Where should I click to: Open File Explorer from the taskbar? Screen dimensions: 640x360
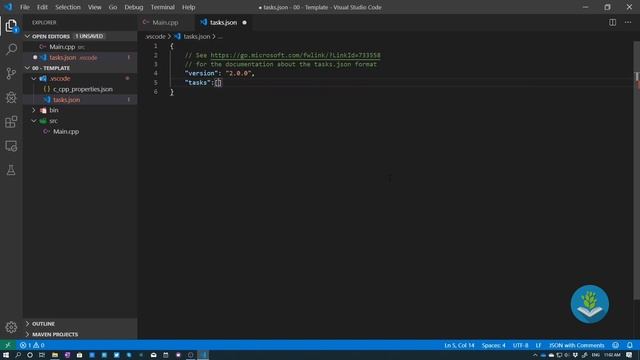coord(55,355)
